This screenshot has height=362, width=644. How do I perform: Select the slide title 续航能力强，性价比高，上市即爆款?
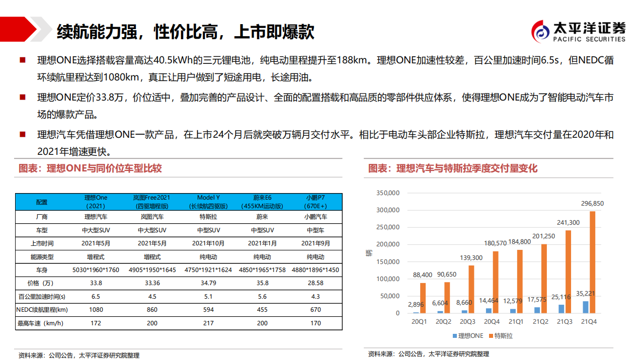[x=186, y=31]
